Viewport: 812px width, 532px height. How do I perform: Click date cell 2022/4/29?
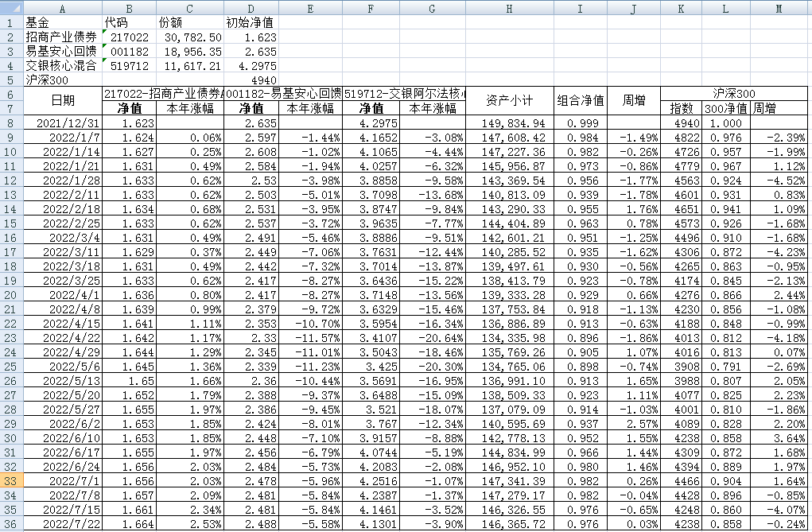coord(63,352)
